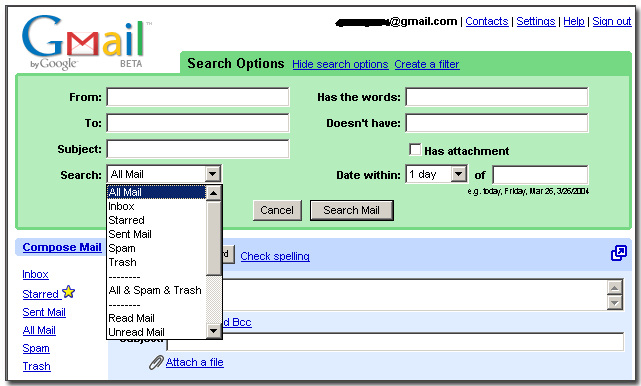Focus the Has the words field
This screenshot has width=641, height=386.
click(x=497, y=97)
